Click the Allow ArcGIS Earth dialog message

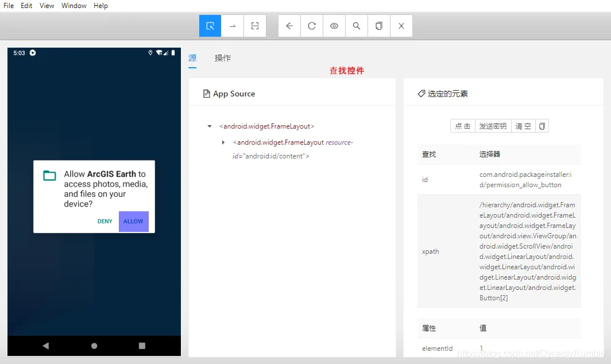(x=106, y=189)
